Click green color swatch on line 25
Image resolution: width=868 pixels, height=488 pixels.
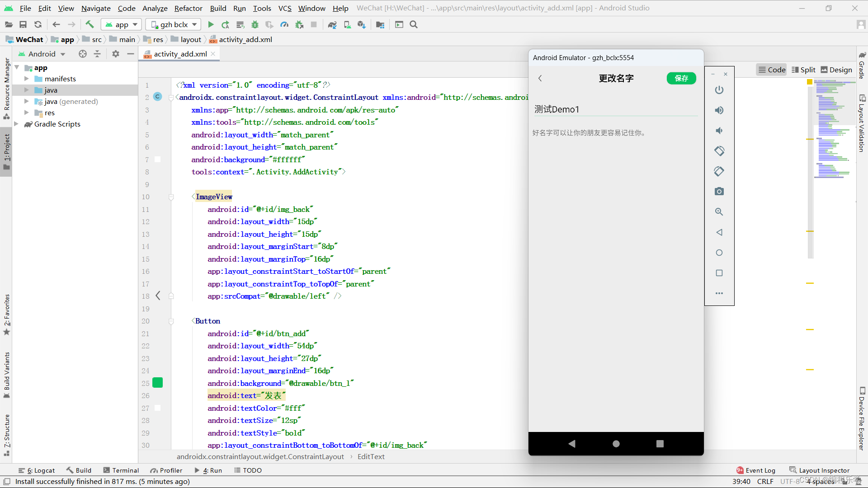pyautogui.click(x=158, y=383)
